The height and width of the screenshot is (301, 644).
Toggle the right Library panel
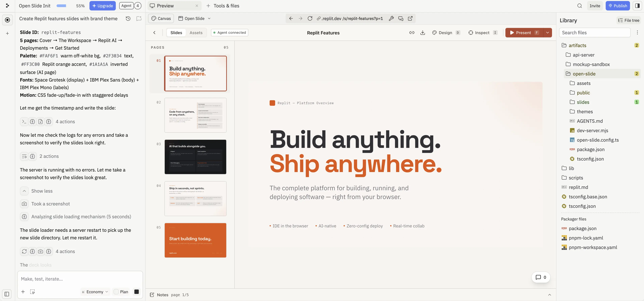pyautogui.click(x=637, y=6)
